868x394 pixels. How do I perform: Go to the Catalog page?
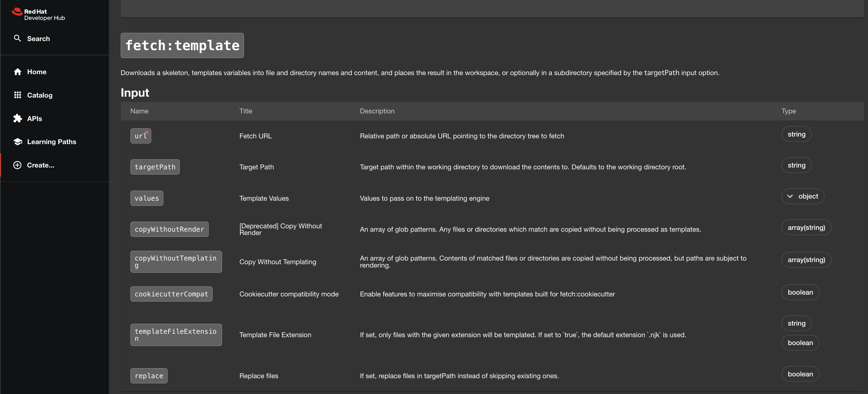40,95
